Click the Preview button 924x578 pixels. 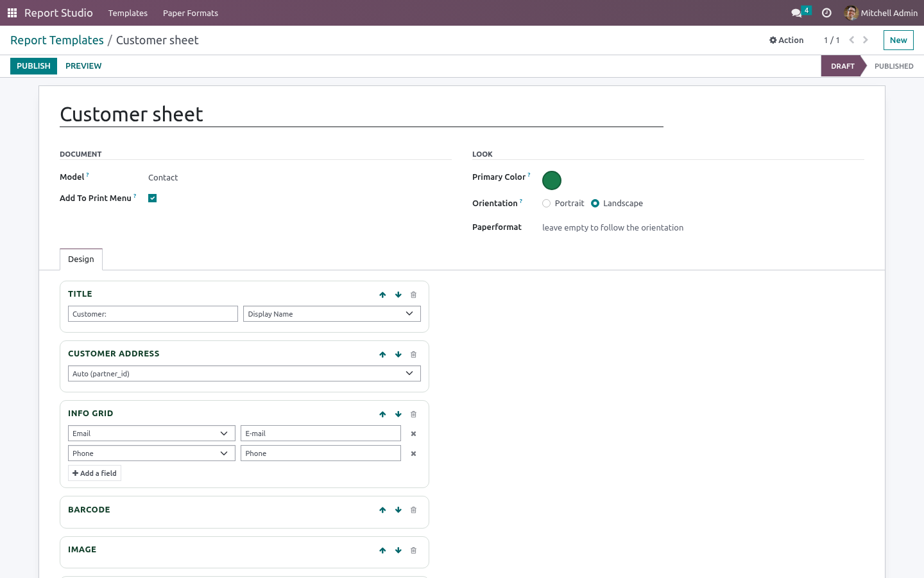point(83,66)
